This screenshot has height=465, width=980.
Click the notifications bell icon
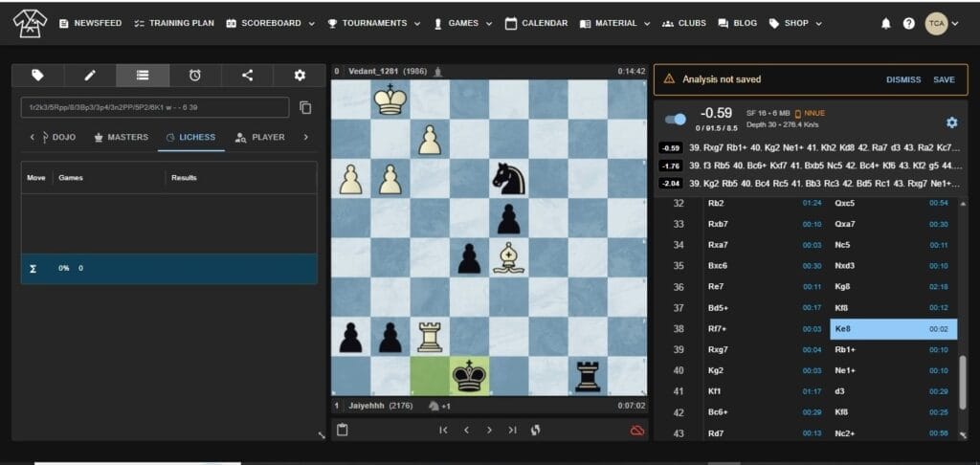click(x=885, y=23)
